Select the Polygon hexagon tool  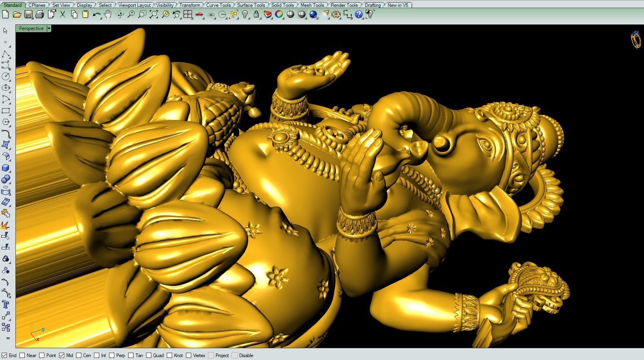(6, 122)
